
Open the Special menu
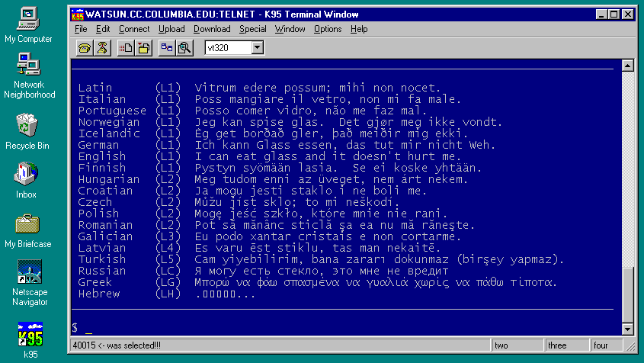click(x=252, y=29)
